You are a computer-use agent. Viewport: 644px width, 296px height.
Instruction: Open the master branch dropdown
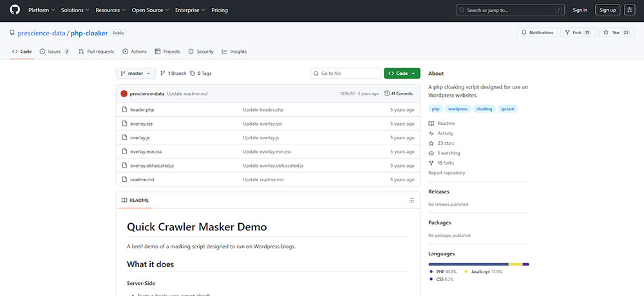click(x=136, y=73)
